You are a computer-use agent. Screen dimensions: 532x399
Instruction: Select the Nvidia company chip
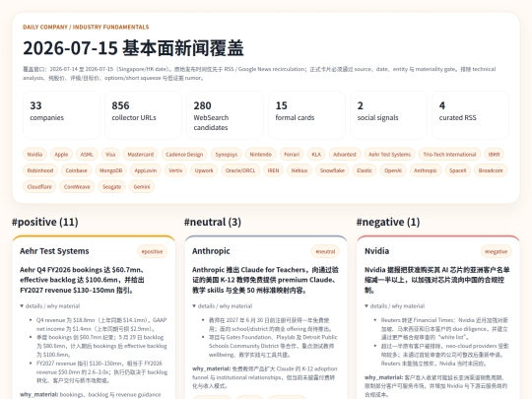pyautogui.click(x=34, y=155)
